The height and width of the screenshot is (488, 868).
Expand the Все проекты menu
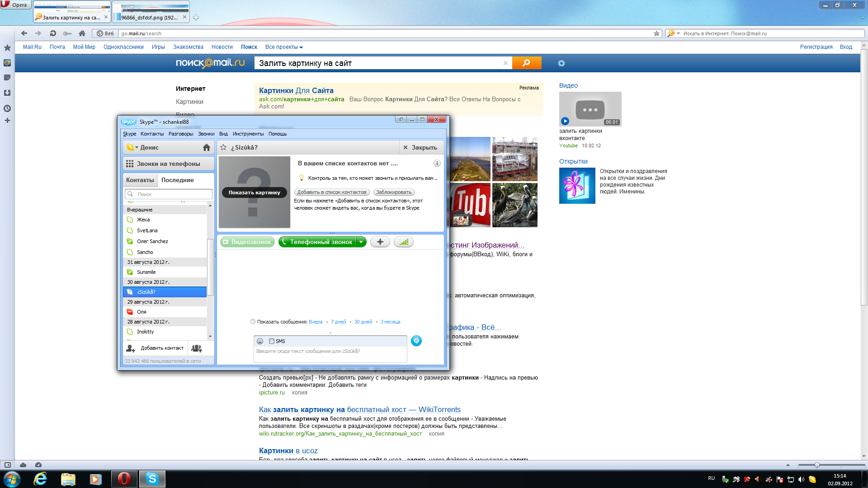pos(284,47)
